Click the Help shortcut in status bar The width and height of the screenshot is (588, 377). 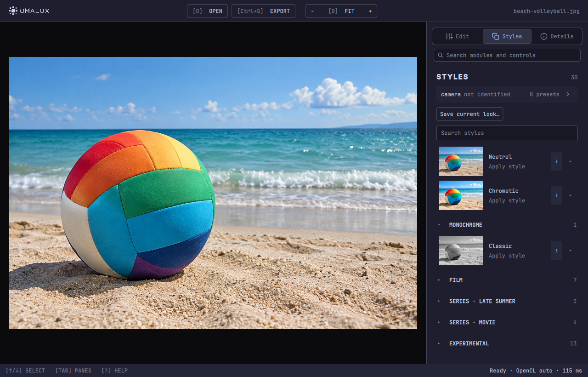point(114,371)
